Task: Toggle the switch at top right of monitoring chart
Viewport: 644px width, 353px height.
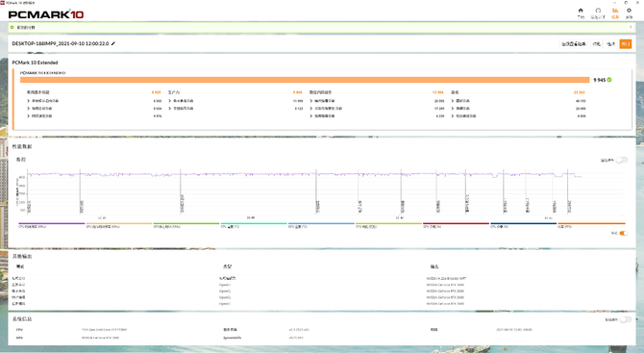Action: coord(621,160)
